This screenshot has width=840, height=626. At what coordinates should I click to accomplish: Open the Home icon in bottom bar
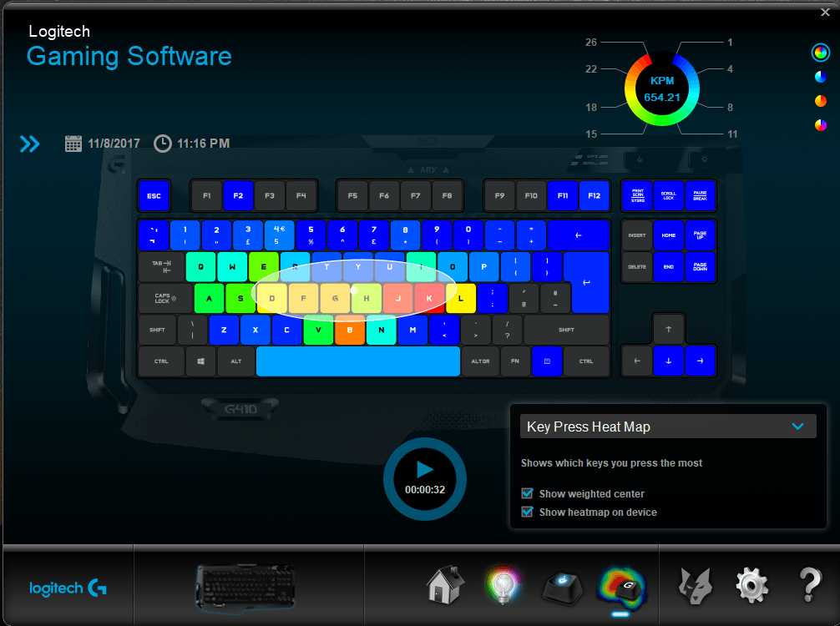point(445,585)
